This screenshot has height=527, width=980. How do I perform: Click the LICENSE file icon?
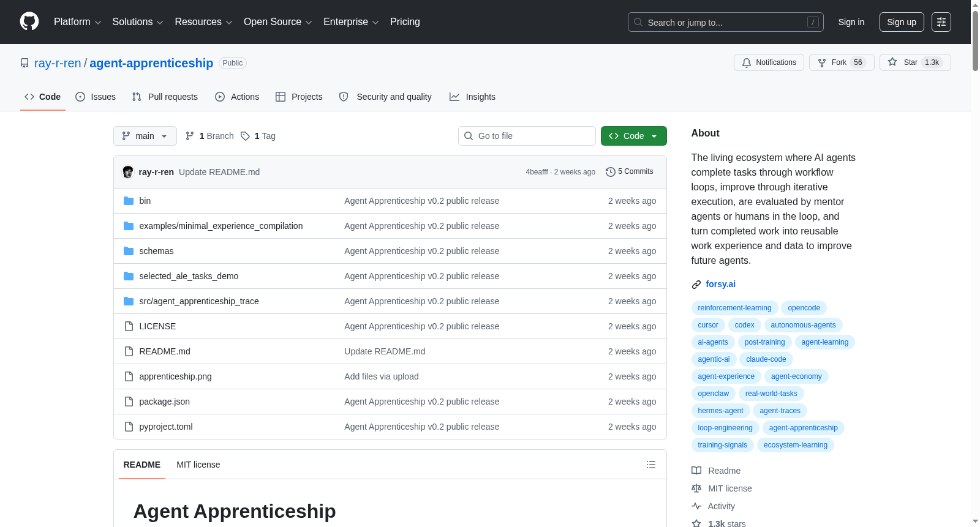[129, 326]
